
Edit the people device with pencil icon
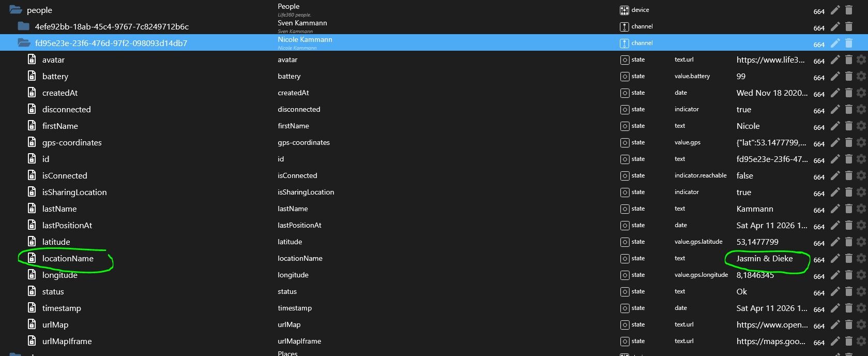click(835, 10)
